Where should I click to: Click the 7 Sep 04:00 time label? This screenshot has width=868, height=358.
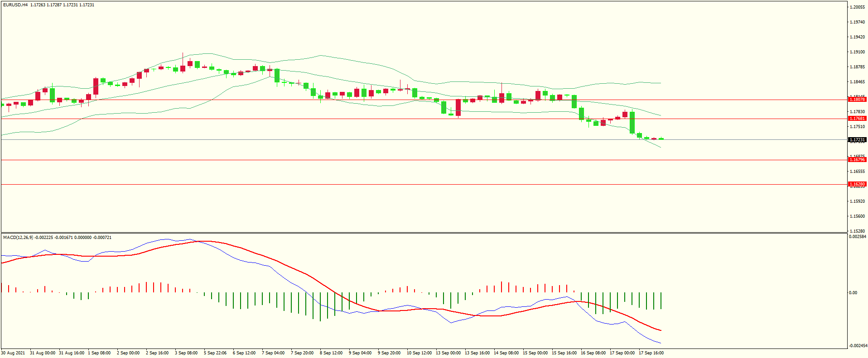[x=273, y=353]
